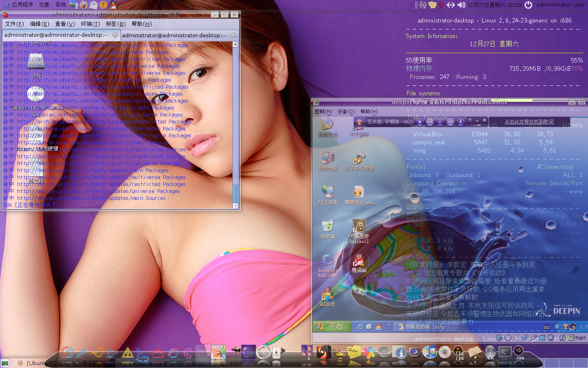Open the 终端(T) menu
588x368 pixels.
pyautogui.click(x=90, y=24)
